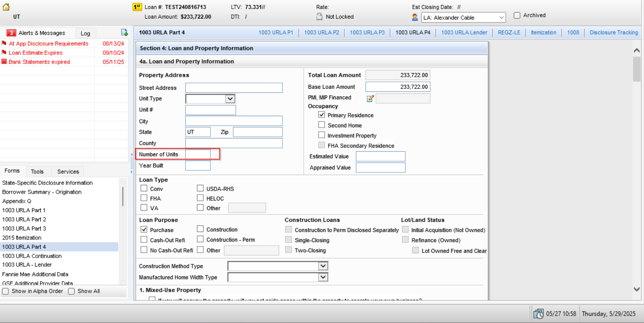Check the Conv loan type box
This screenshot has height=323, width=644.
pos(144,188)
